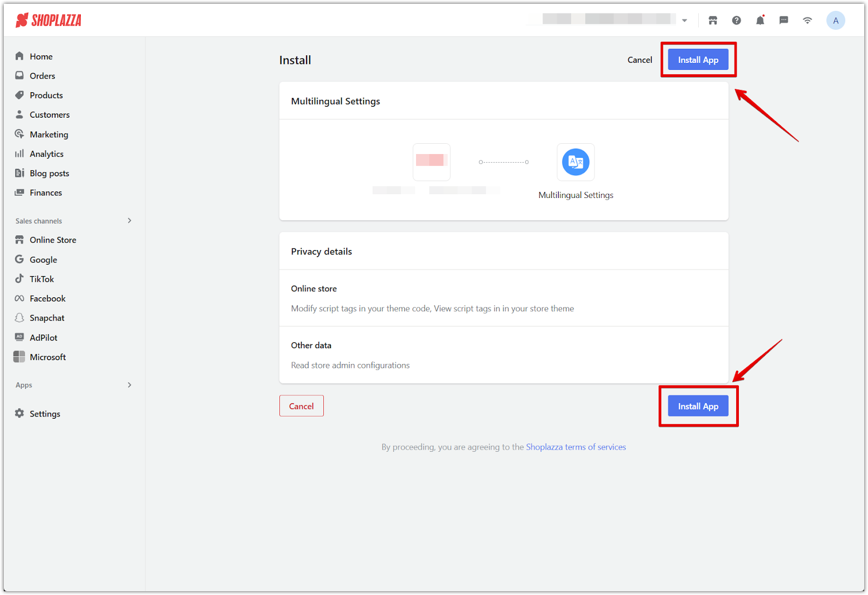The image size is (868, 595).
Task: Click the Orders icon in sidebar
Action: click(x=20, y=75)
